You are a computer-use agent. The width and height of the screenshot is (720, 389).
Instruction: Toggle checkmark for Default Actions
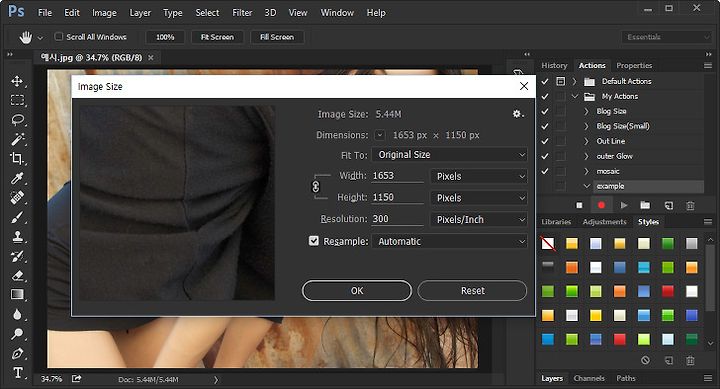pyautogui.click(x=545, y=81)
